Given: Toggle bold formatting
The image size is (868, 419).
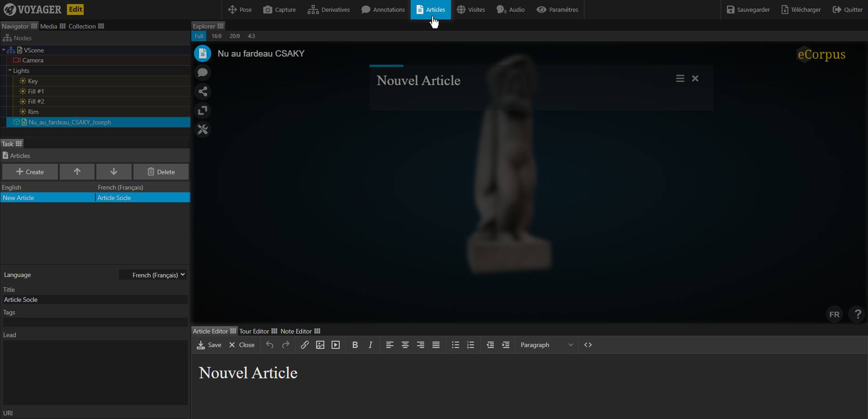Looking at the screenshot, I should (355, 345).
